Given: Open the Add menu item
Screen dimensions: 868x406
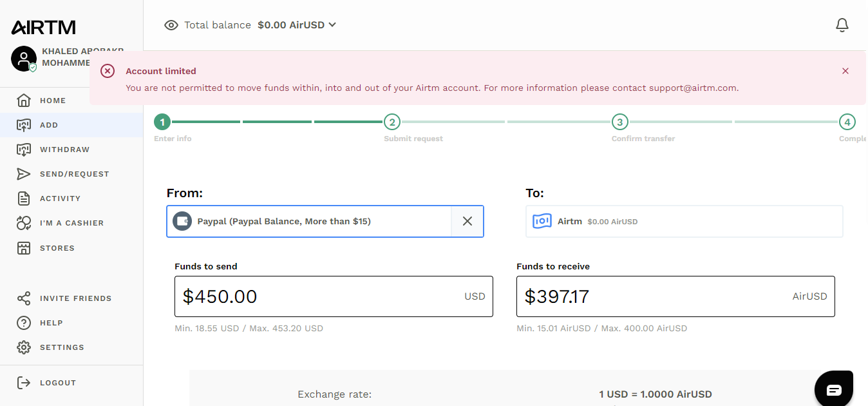Looking at the screenshot, I should pyautogui.click(x=71, y=125).
